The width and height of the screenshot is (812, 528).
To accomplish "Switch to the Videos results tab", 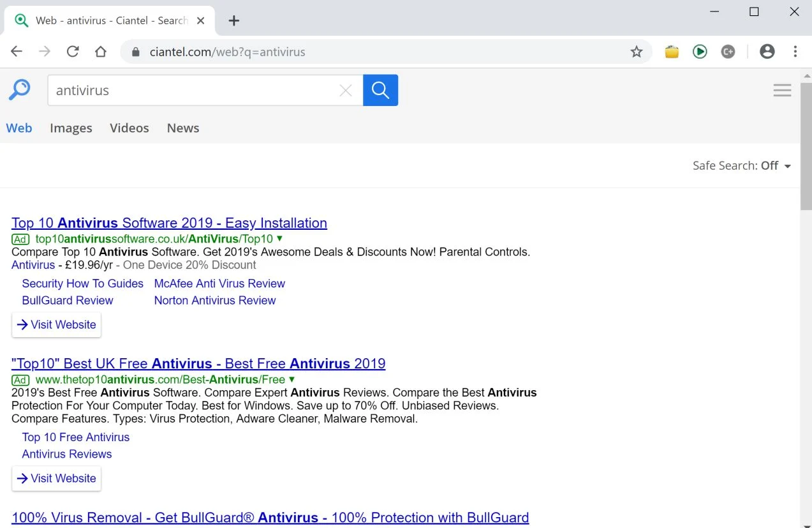I will click(x=129, y=128).
